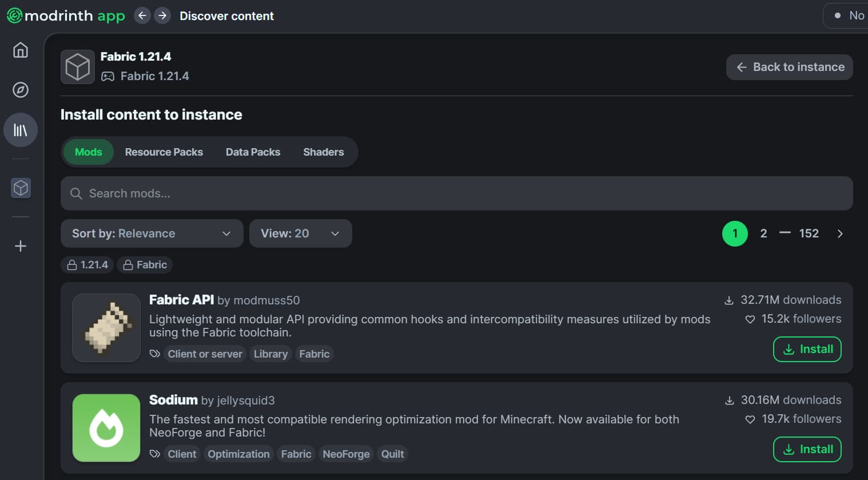Viewport: 868px width, 480px height.
Task: Click the heart icon next to 19.7k followers
Action: [750, 419]
